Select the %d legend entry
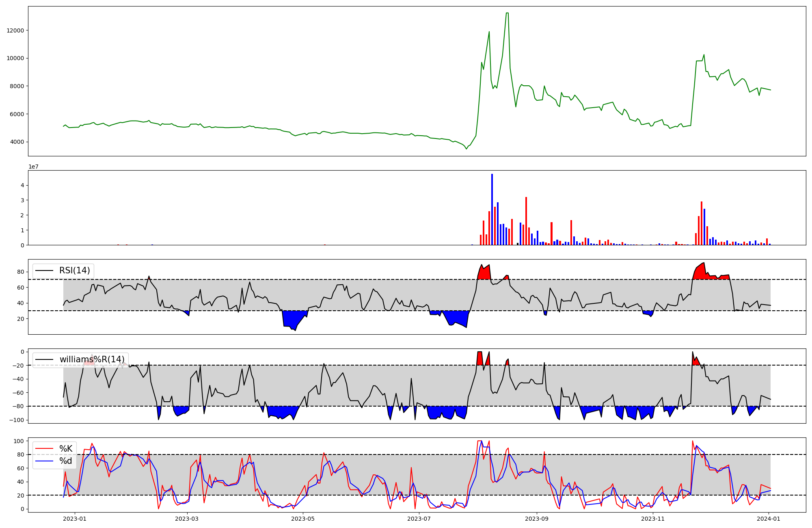 tap(66, 461)
